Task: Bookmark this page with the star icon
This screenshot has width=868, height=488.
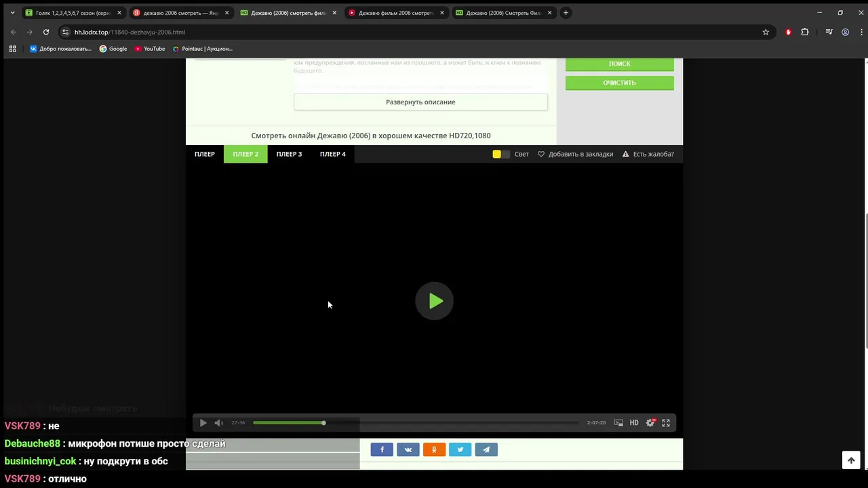Action: [766, 32]
